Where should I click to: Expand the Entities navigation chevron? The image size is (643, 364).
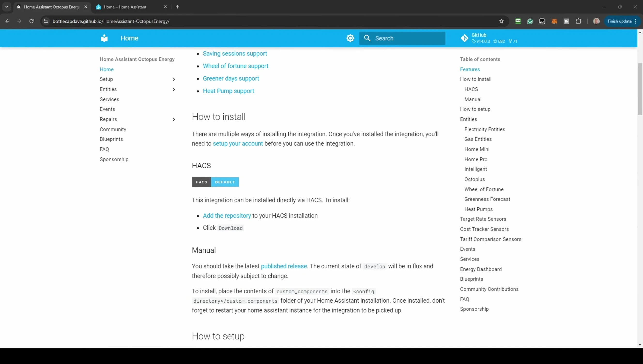(174, 89)
